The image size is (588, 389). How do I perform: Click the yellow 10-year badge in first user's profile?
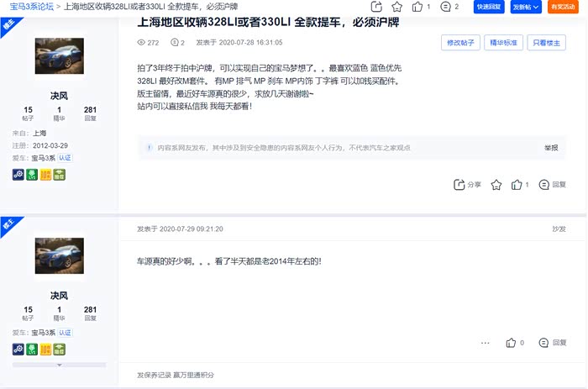tap(45, 175)
